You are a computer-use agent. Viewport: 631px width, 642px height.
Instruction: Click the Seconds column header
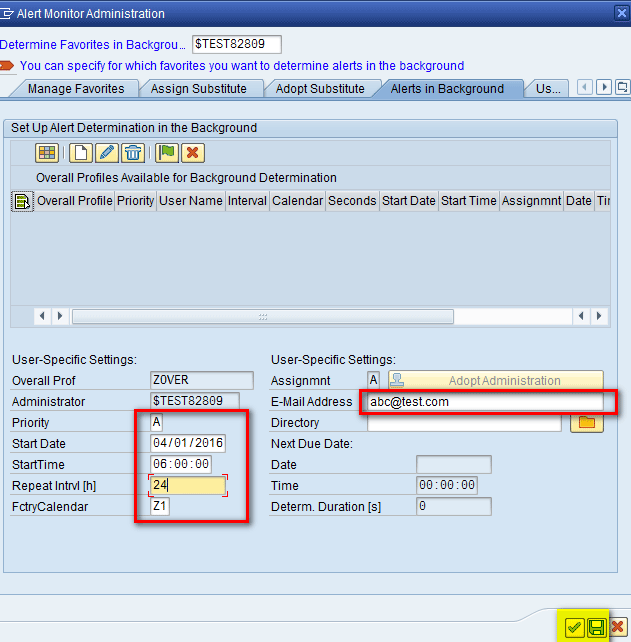tap(352, 201)
